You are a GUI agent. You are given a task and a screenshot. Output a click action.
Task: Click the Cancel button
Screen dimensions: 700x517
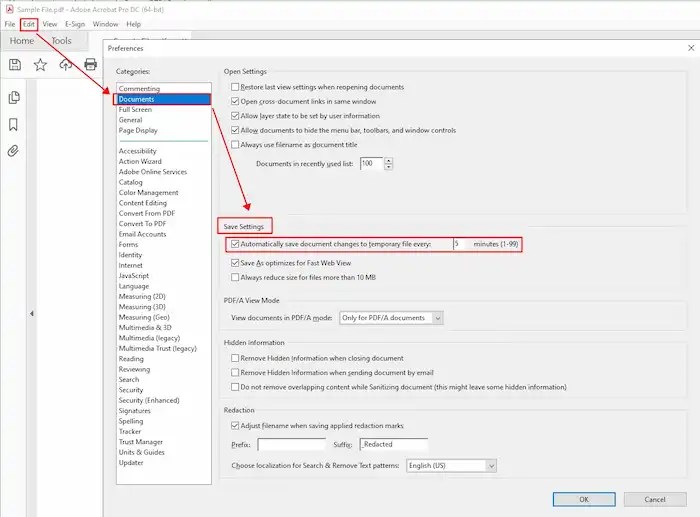655,500
